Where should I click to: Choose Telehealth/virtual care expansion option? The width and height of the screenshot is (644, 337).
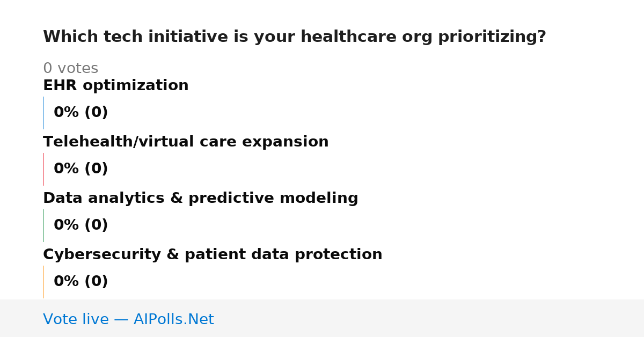[x=186, y=142]
